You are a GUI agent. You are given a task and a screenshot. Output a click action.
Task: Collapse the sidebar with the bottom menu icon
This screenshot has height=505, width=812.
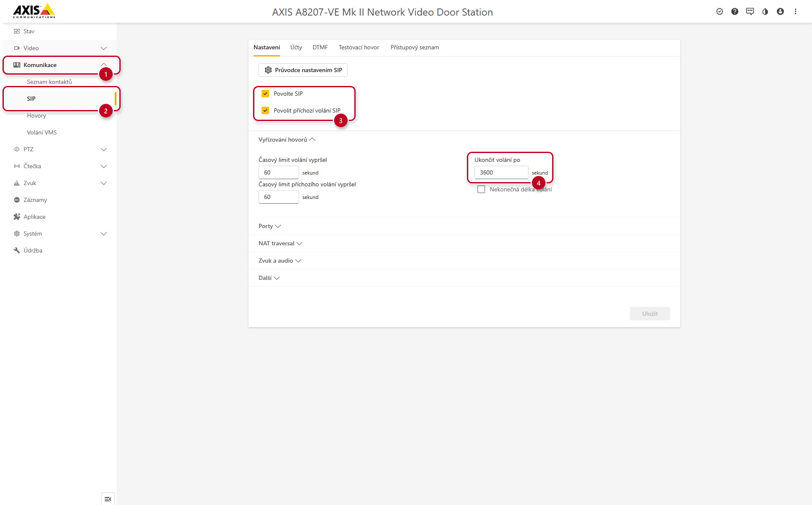click(x=108, y=499)
